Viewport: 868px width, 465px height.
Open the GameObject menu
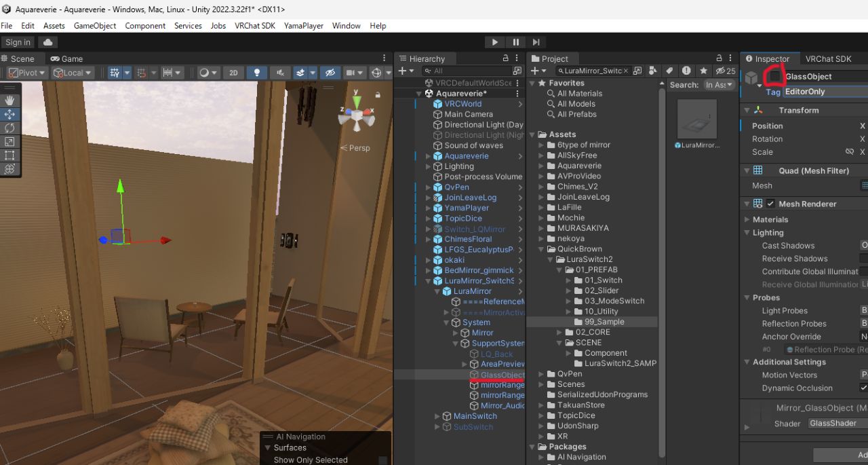click(x=95, y=26)
